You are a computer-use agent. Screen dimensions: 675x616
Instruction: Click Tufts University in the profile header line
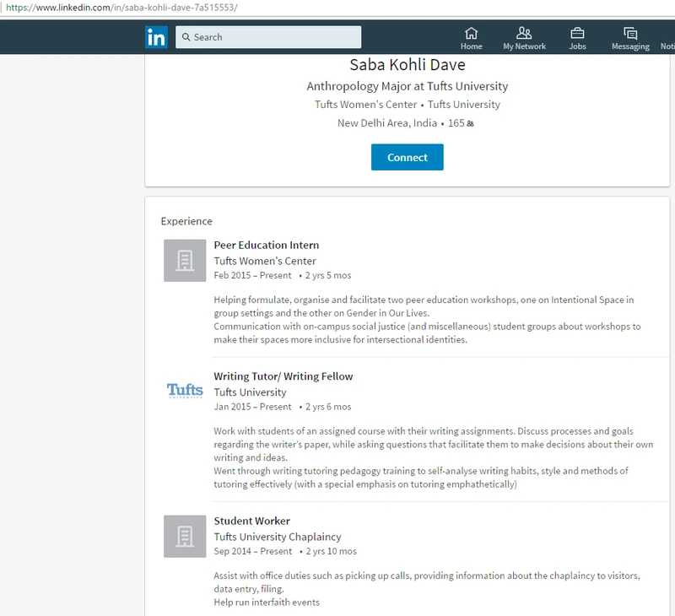pyautogui.click(x=464, y=105)
